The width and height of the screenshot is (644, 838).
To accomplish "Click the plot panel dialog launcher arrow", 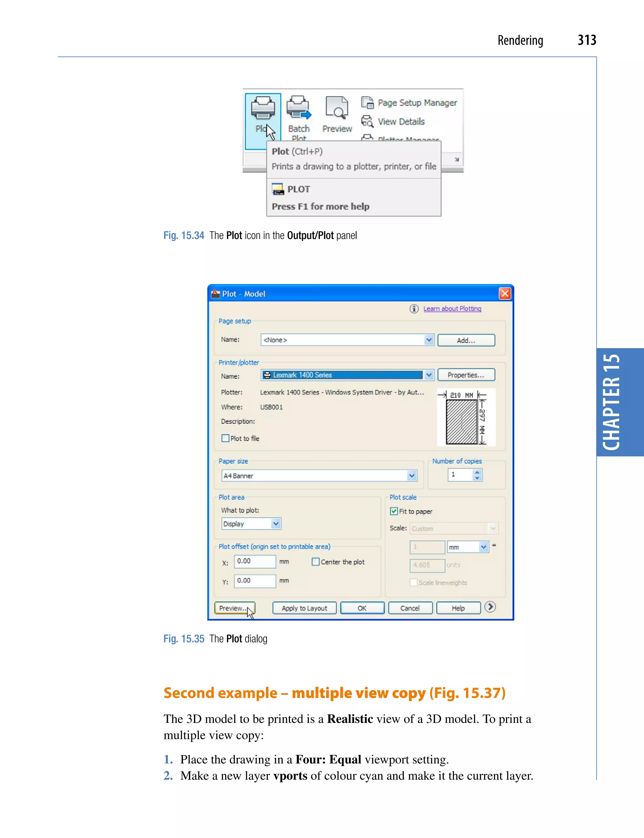I will [457, 159].
